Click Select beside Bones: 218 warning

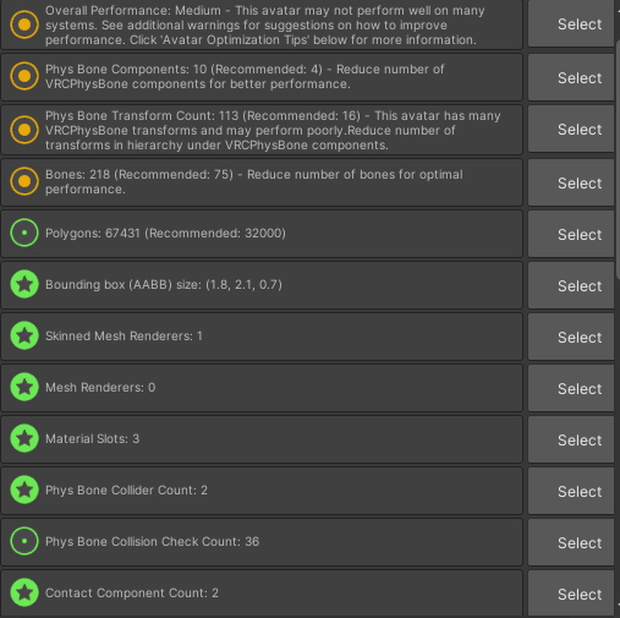571,183
